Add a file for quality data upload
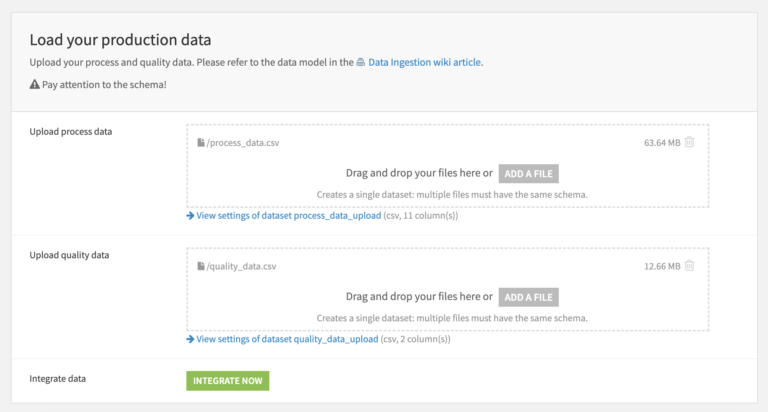This screenshot has width=768, height=412. pos(528,297)
